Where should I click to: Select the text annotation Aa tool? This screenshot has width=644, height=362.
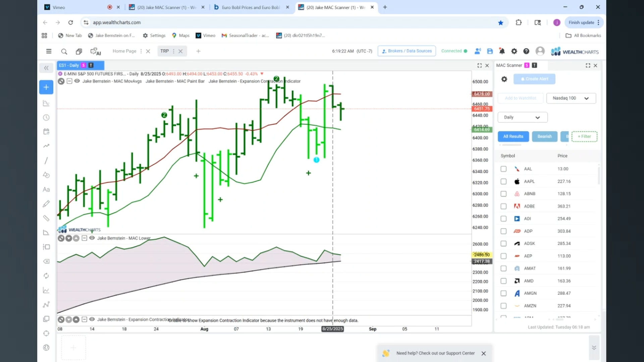click(46, 190)
